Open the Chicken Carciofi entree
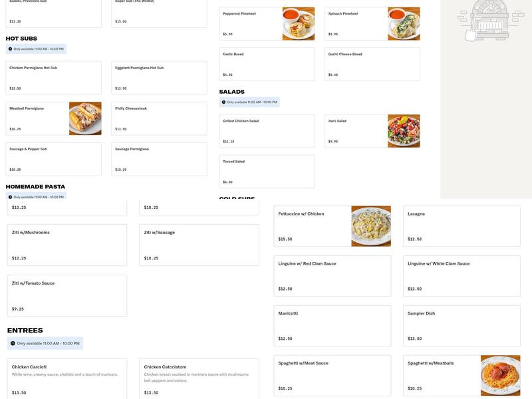The width and height of the screenshot is (532, 399). [x=67, y=379]
